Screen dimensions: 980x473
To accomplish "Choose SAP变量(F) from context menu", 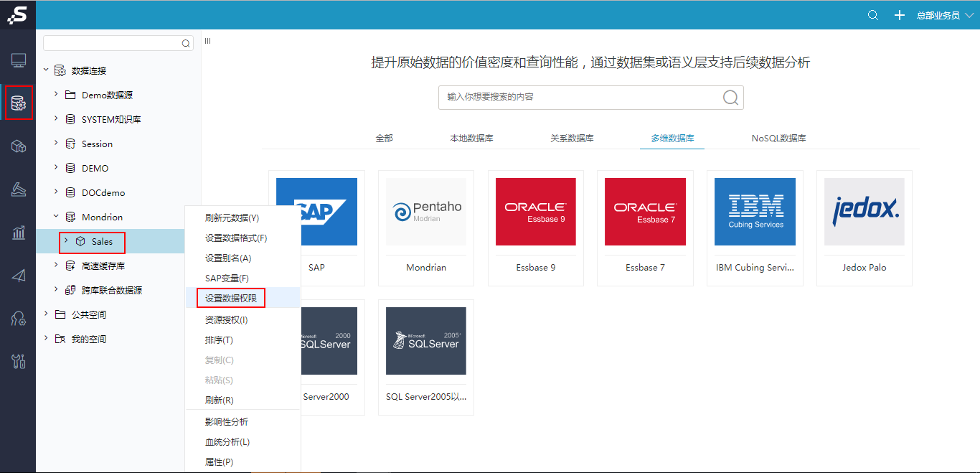I will pyautogui.click(x=242, y=278).
